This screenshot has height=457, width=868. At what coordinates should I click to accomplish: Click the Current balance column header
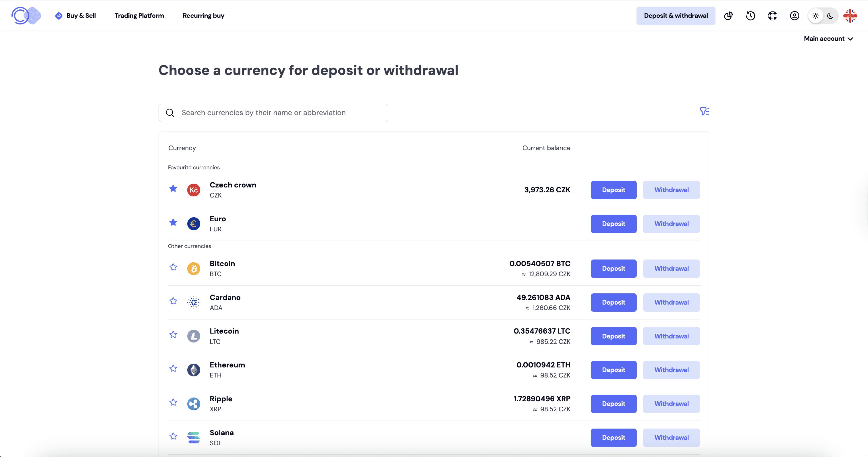546,148
